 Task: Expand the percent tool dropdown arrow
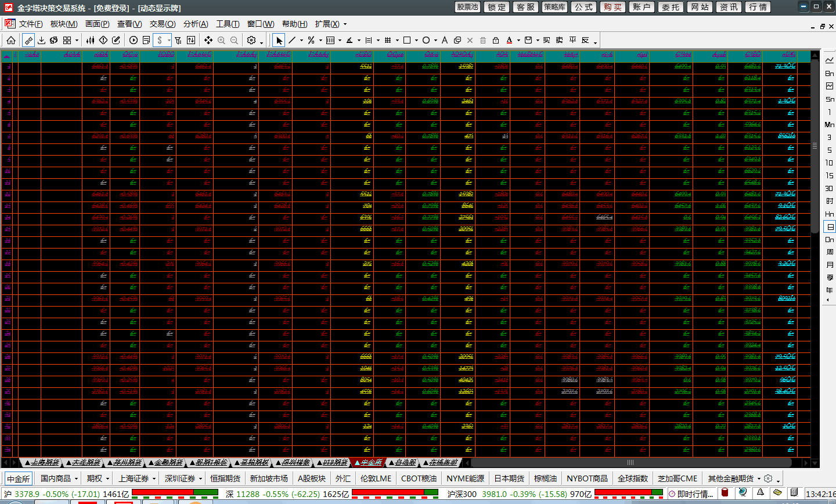tap(320, 41)
